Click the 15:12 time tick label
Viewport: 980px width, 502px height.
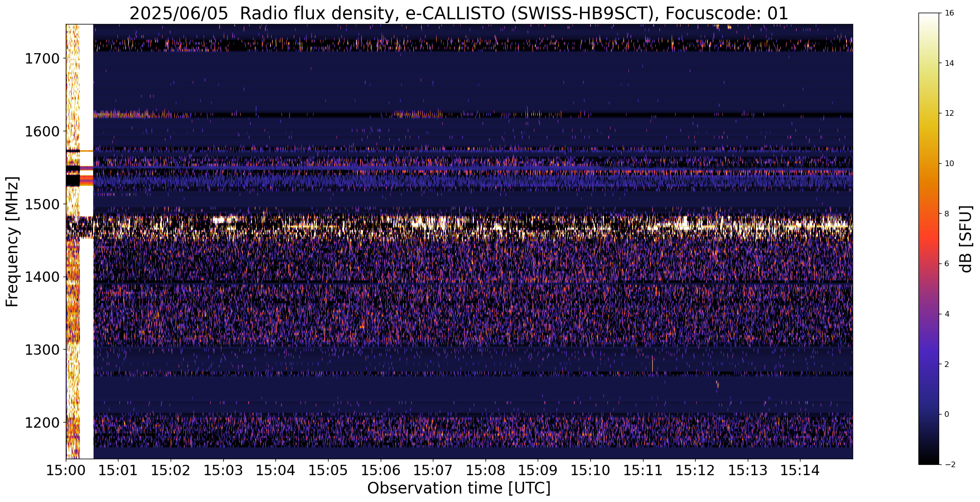[695, 470]
